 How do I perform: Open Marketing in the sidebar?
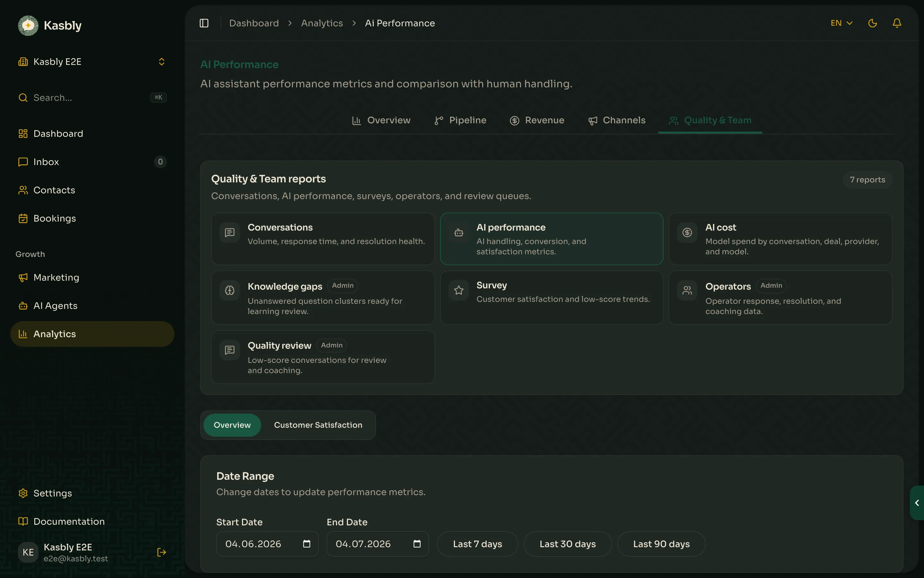tap(92, 277)
